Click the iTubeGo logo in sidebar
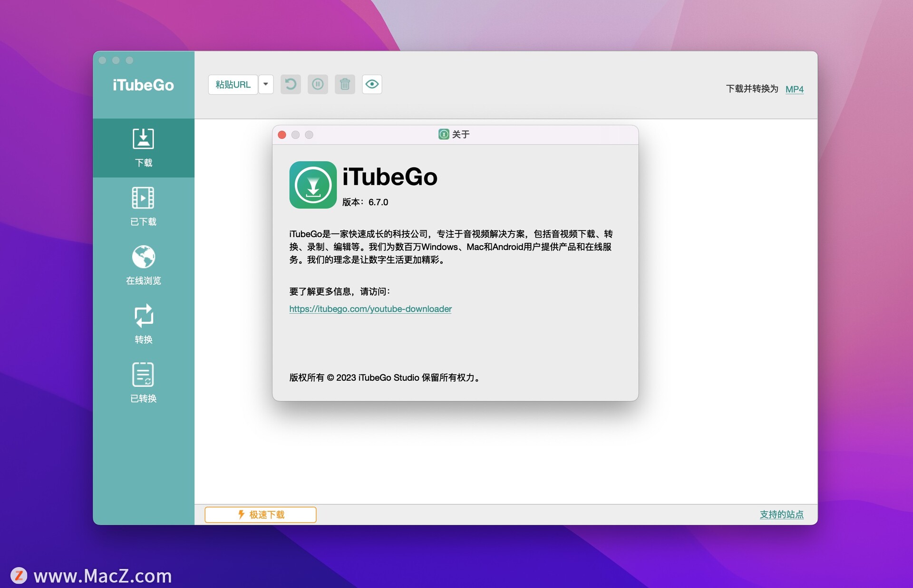913x588 pixels. pos(143,85)
